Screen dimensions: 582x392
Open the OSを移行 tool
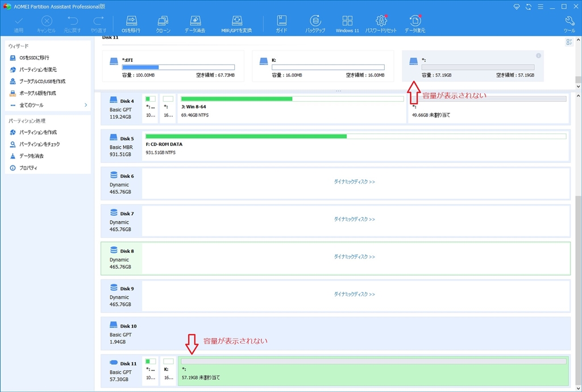coord(131,24)
